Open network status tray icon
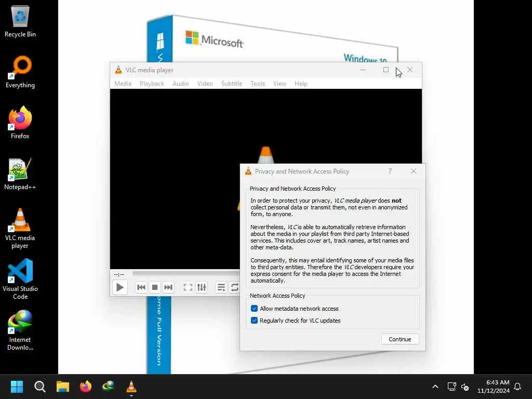Image resolution: width=532 pixels, height=399 pixels. click(x=451, y=387)
